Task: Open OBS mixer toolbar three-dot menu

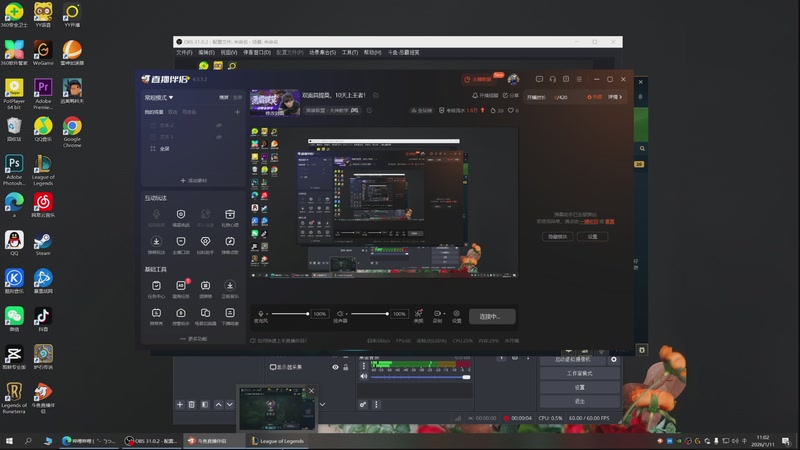Action: pyautogui.click(x=377, y=405)
